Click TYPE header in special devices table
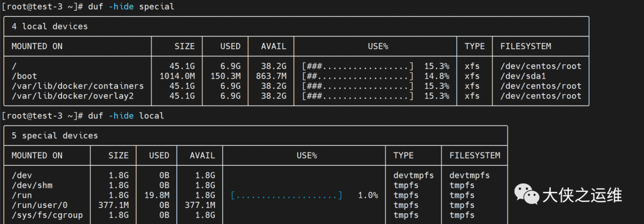 (x=403, y=155)
